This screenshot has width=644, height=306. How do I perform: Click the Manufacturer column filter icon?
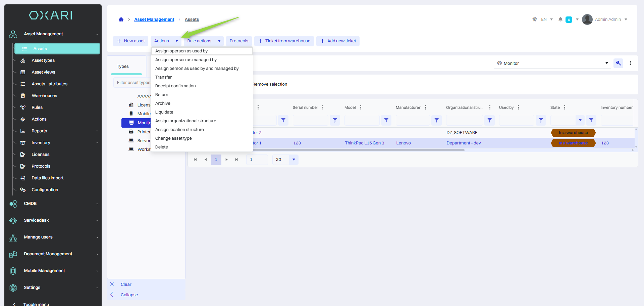point(436,120)
